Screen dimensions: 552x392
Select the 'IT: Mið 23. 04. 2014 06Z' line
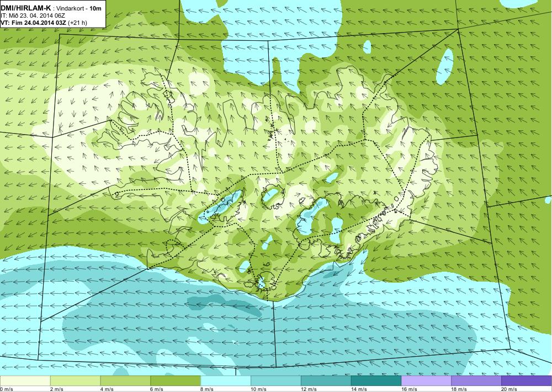point(33,16)
